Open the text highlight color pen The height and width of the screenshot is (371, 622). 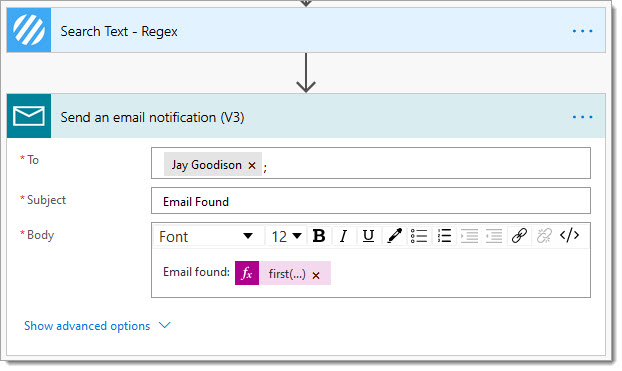[x=394, y=236]
